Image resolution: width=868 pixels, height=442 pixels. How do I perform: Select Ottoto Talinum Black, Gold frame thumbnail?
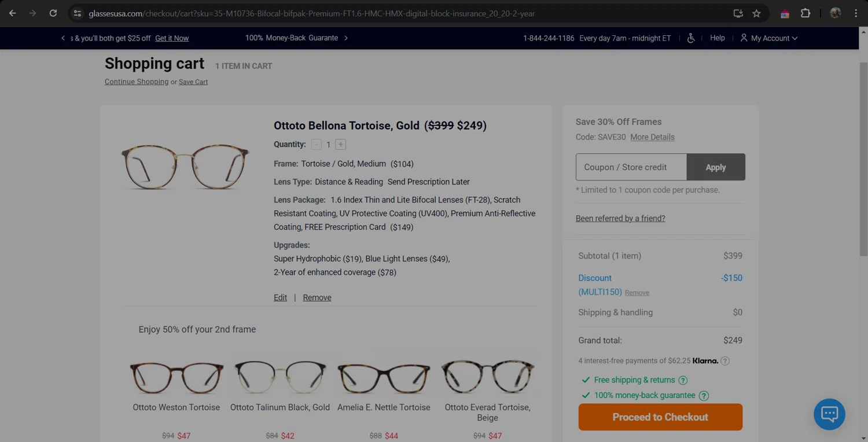coord(280,377)
